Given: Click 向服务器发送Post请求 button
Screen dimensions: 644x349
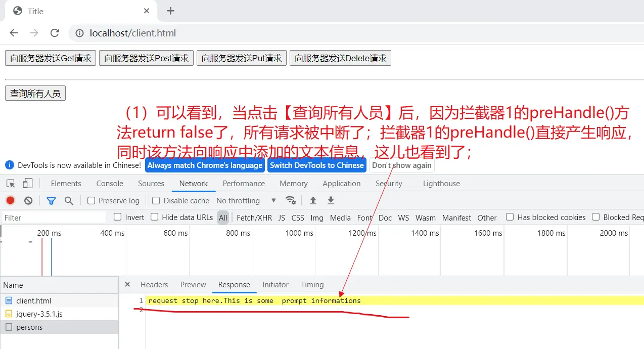Looking at the screenshot, I should [147, 58].
